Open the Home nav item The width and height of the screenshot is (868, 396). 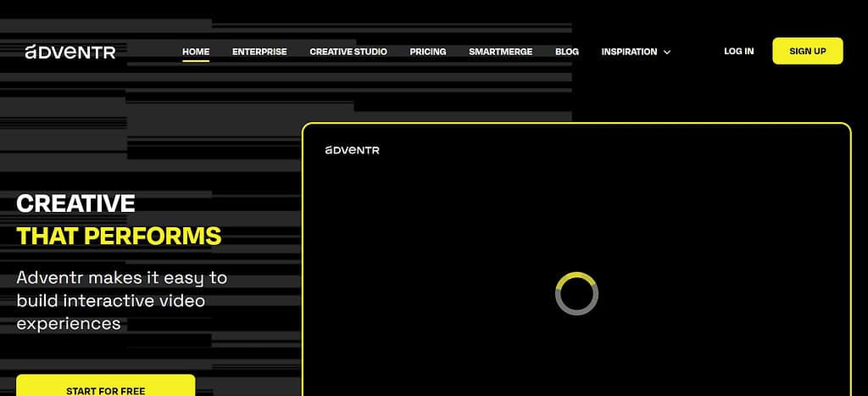(196, 52)
